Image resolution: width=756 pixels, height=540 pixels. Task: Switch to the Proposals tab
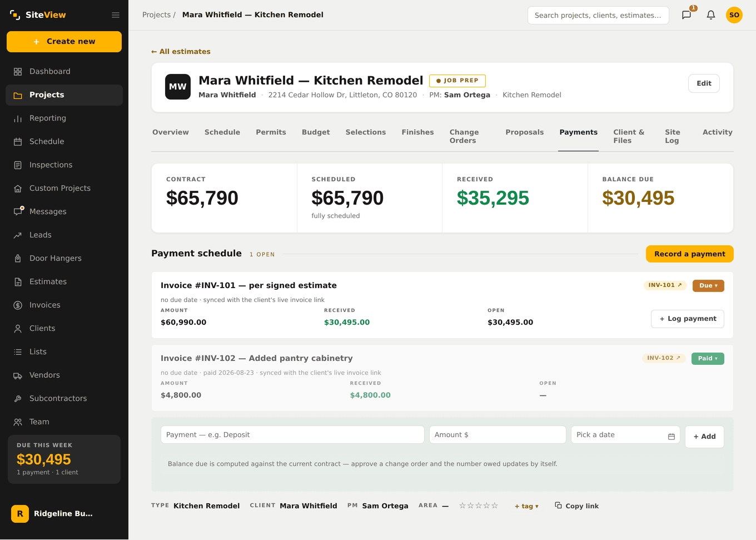tap(525, 132)
